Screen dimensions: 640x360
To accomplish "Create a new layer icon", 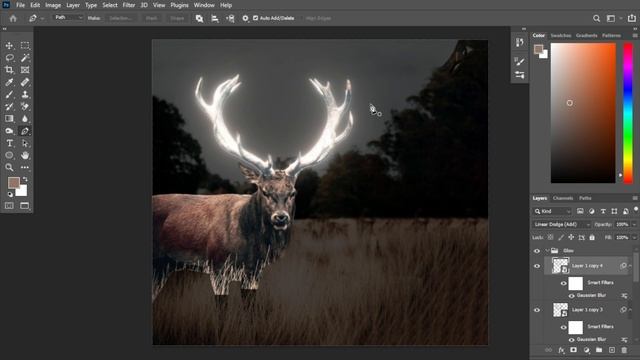I will click(611, 350).
